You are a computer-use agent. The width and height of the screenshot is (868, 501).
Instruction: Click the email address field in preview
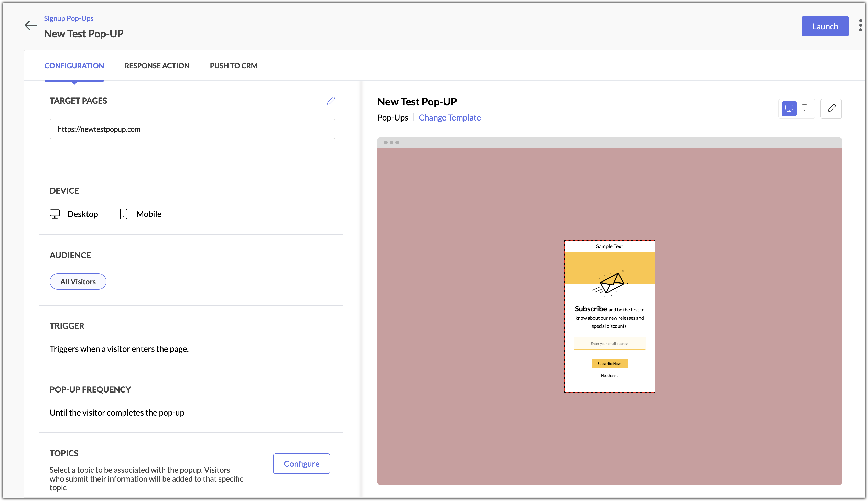tap(609, 343)
